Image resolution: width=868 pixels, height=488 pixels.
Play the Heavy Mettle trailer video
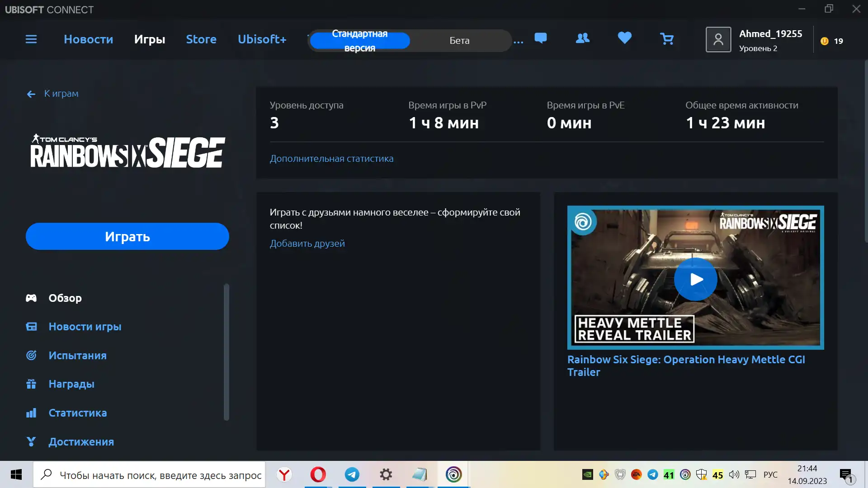pyautogui.click(x=695, y=279)
